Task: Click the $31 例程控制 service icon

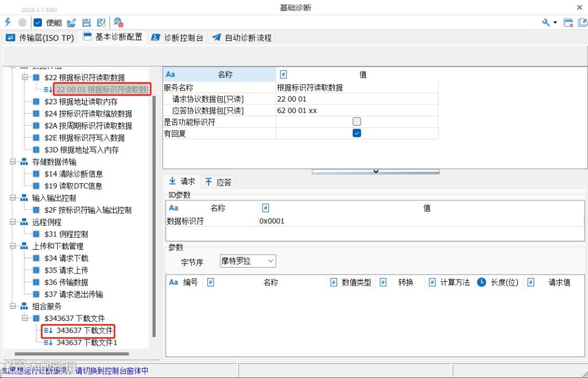Action: point(36,234)
